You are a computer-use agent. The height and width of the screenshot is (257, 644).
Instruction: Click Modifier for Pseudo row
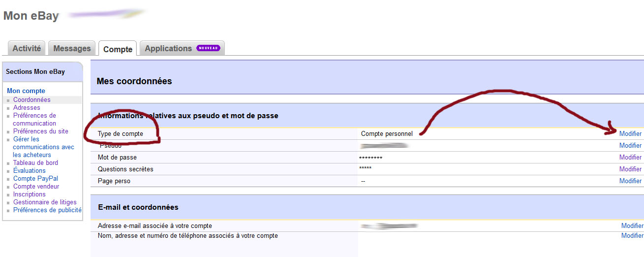click(x=630, y=145)
